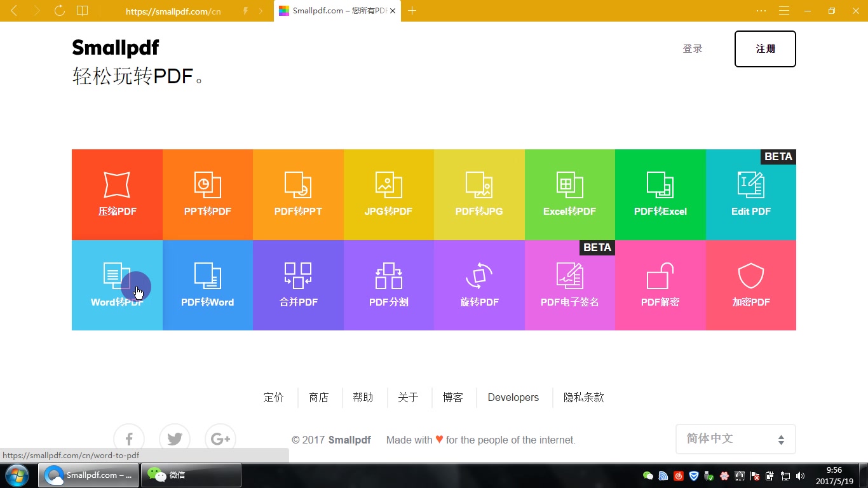Image resolution: width=868 pixels, height=488 pixels.
Task: Click the network connection tray icon
Action: [785, 475]
